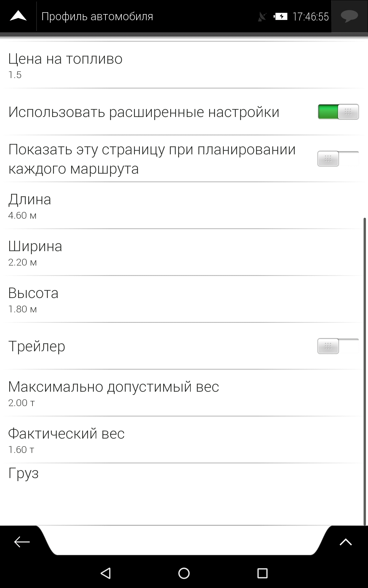The image size is (368, 588).
Task: Turn on the Трейлер switch
Action: [338, 346]
